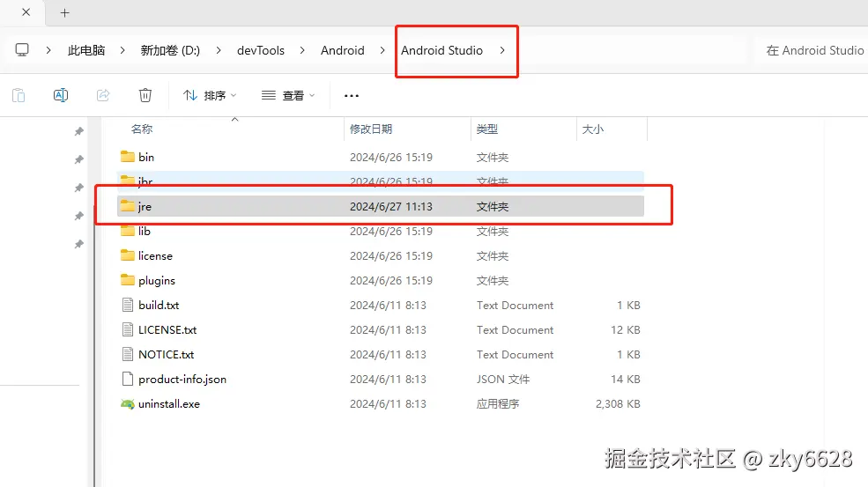Expand chevron after the monitor icon

48,50
